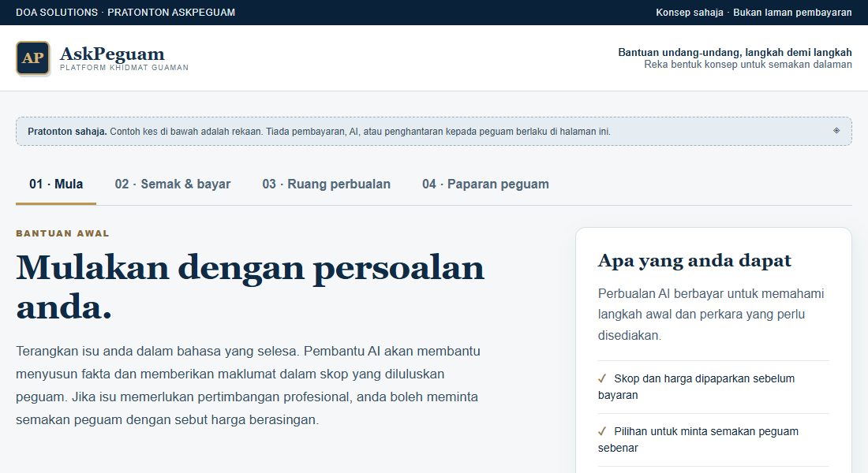Click Apa yang anda dapat heading
868x473 pixels.
(x=694, y=261)
